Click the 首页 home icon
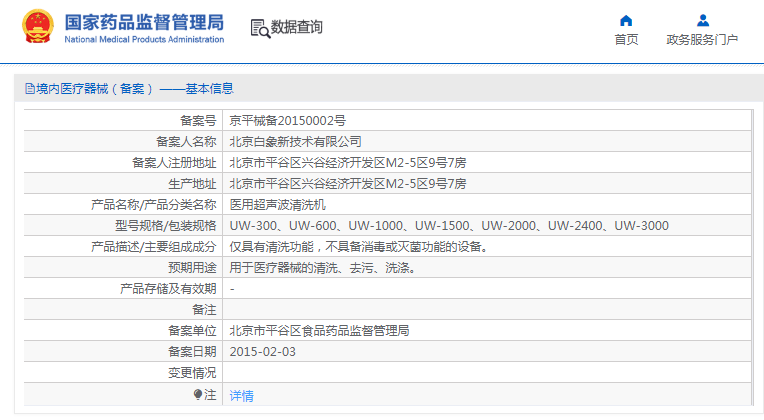Viewport: 764px width, 420px height. coord(626,20)
